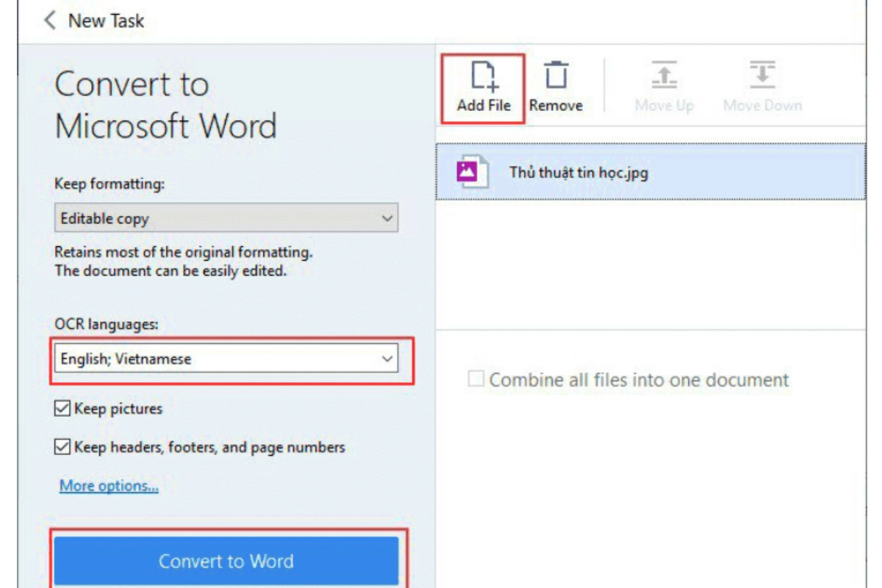Click the Move Down toolbar icon
The image size is (882, 588).
point(762,76)
